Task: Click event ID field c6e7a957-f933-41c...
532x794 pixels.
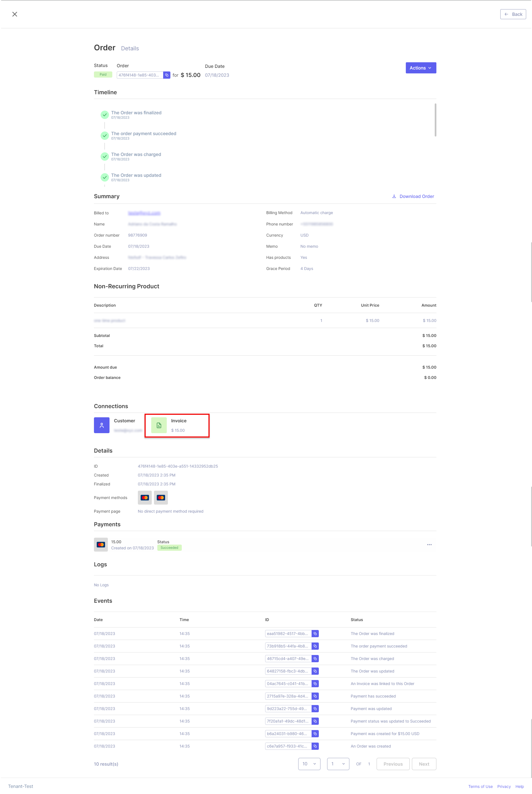Action: coord(288,746)
